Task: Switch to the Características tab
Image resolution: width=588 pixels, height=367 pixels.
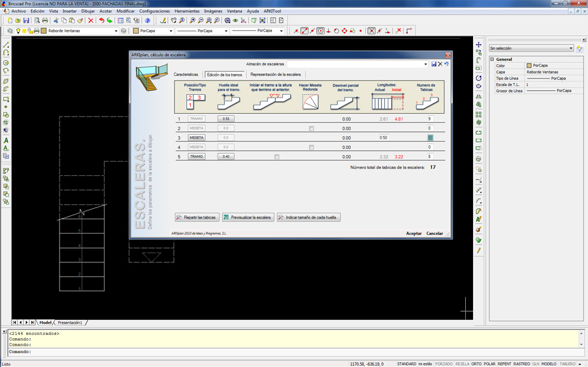Action: (186, 75)
